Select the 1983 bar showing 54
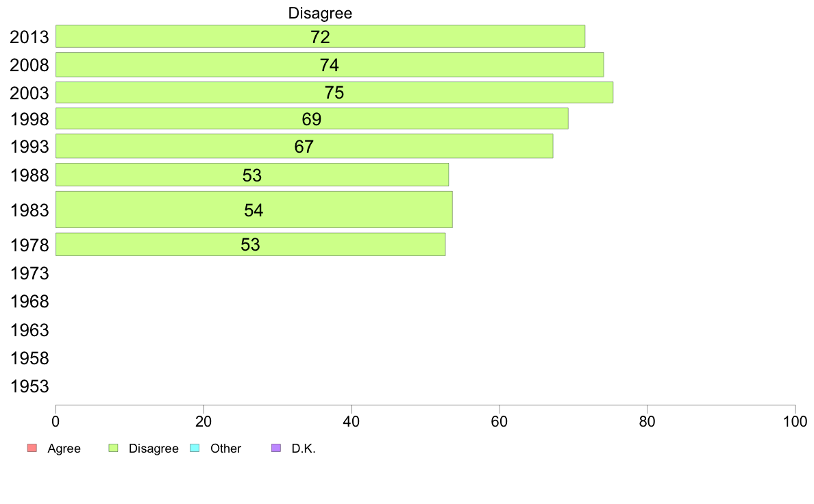814x504 pixels. (254, 210)
